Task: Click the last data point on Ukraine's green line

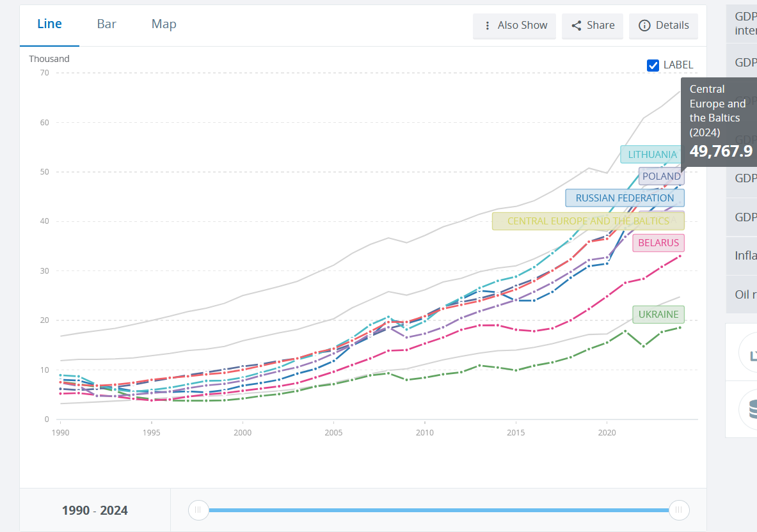Action: click(680, 327)
